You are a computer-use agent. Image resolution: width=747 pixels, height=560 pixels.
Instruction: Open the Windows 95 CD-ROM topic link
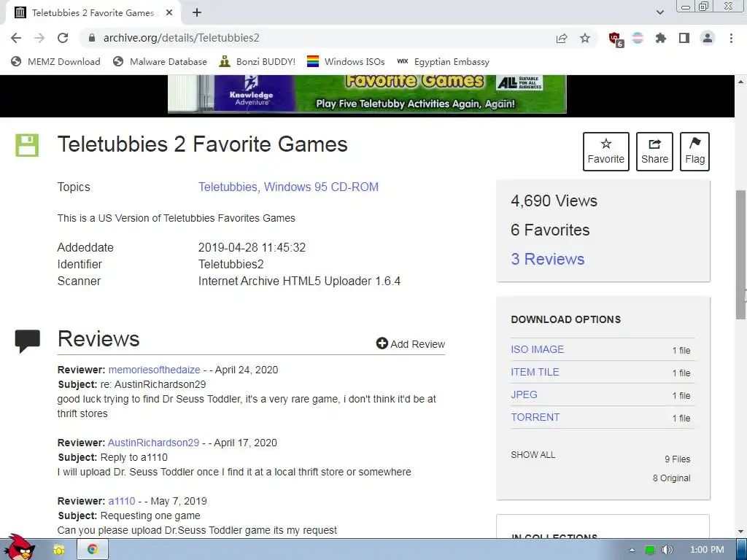(321, 187)
